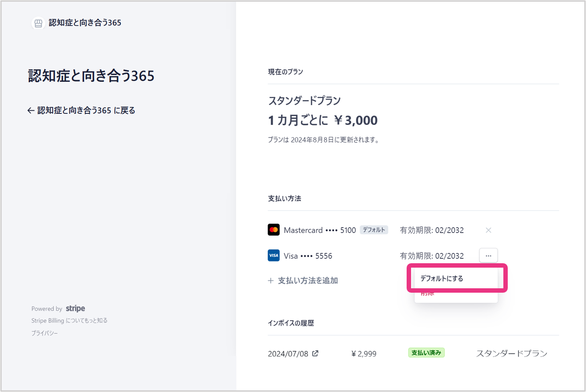Click the store icon in the header

coord(38,23)
